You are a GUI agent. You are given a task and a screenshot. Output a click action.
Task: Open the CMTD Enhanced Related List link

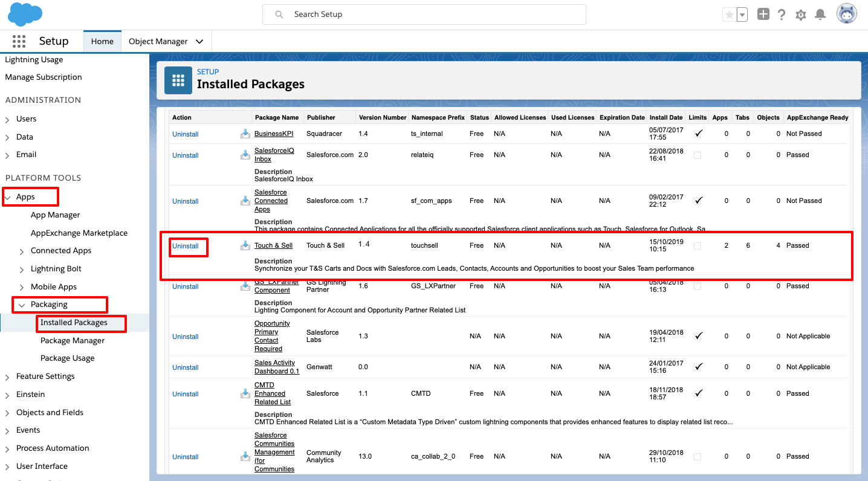pyautogui.click(x=273, y=393)
